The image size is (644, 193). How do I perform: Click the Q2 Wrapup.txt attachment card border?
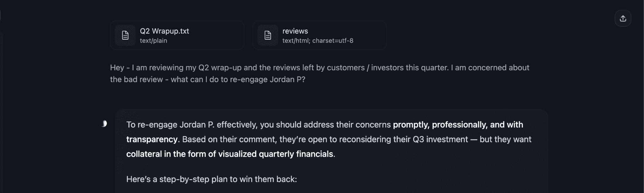point(177,21)
